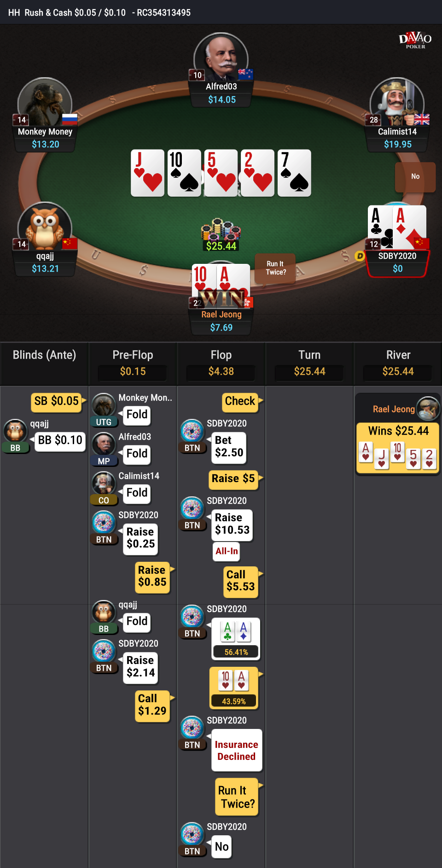Click the pot chip stack icon
The width and height of the screenshot is (442, 868).
pos(221,229)
